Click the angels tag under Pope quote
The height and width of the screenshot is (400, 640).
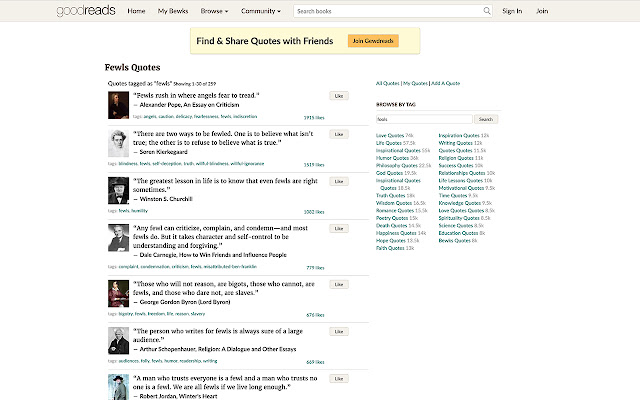(150, 116)
